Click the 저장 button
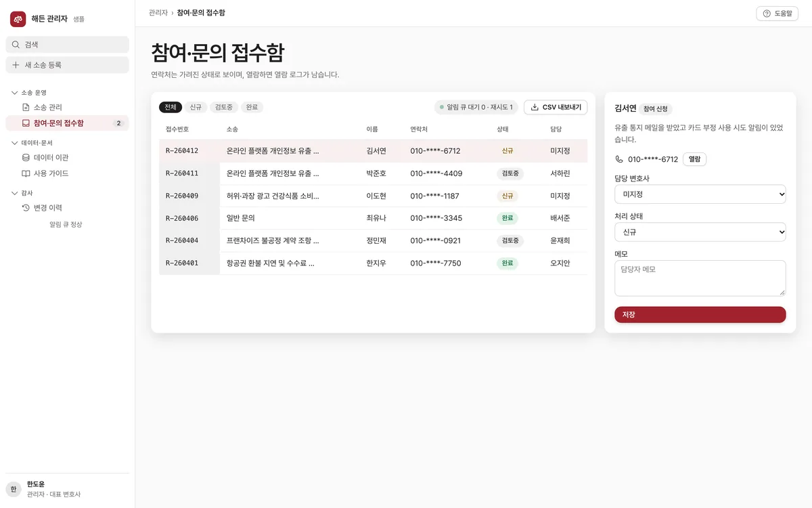 (x=700, y=315)
